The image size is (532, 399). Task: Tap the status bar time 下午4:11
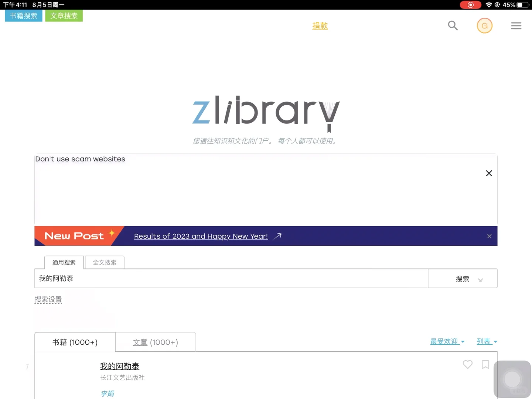[15, 5]
